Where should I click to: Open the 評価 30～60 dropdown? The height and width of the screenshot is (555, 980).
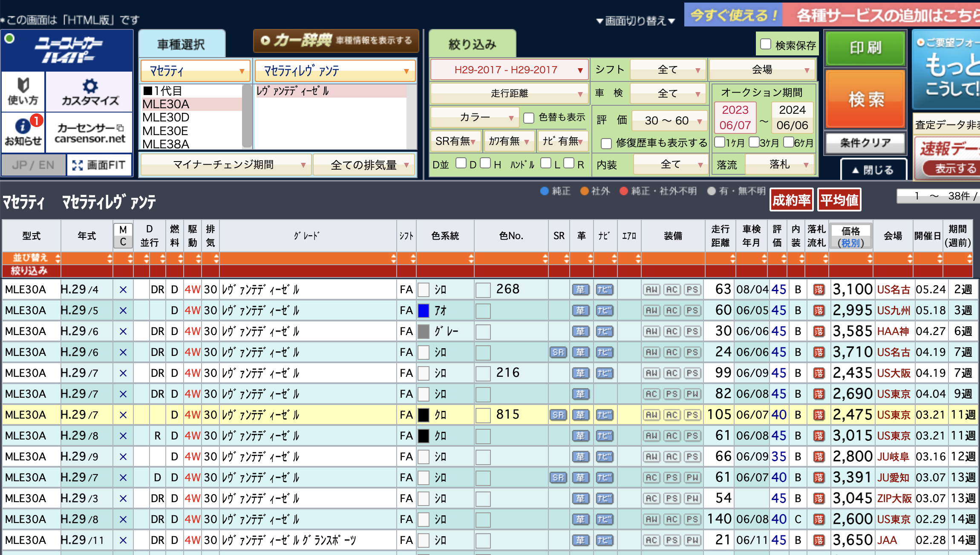(x=669, y=121)
